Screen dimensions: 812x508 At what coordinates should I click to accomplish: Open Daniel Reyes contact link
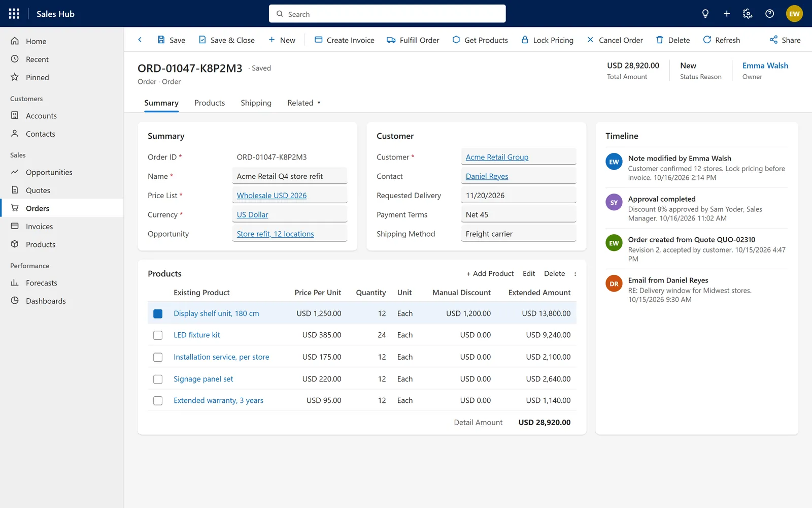(x=487, y=176)
